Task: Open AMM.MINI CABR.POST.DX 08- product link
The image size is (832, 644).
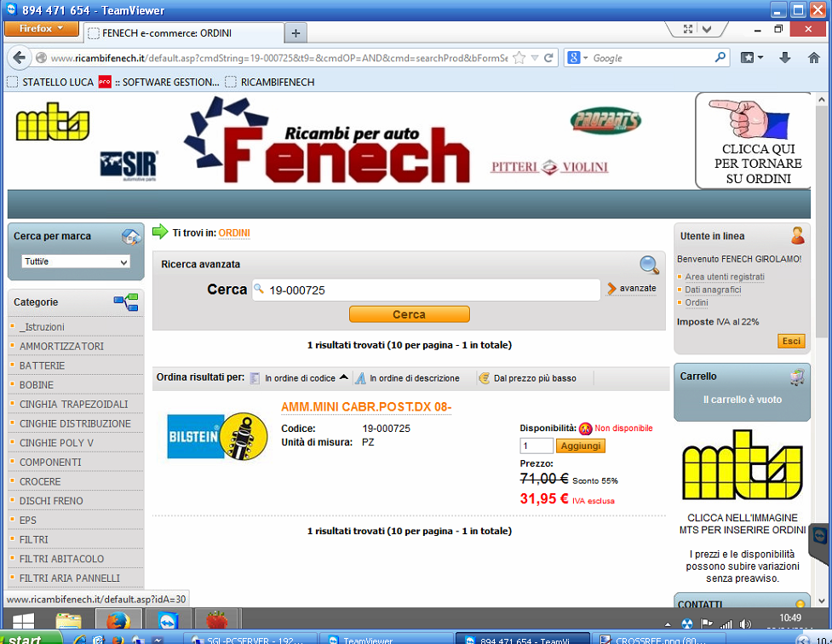Action: point(366,407)
